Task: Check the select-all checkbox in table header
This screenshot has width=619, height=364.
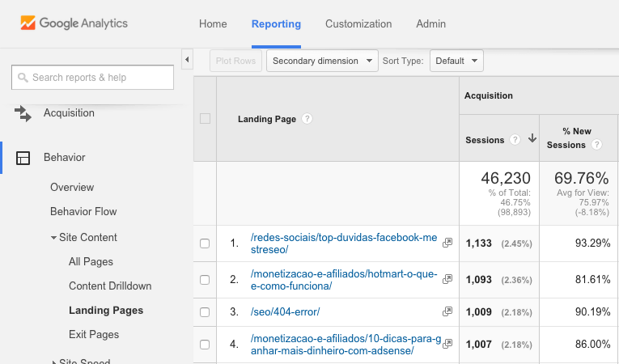Action: pos(205,119)
